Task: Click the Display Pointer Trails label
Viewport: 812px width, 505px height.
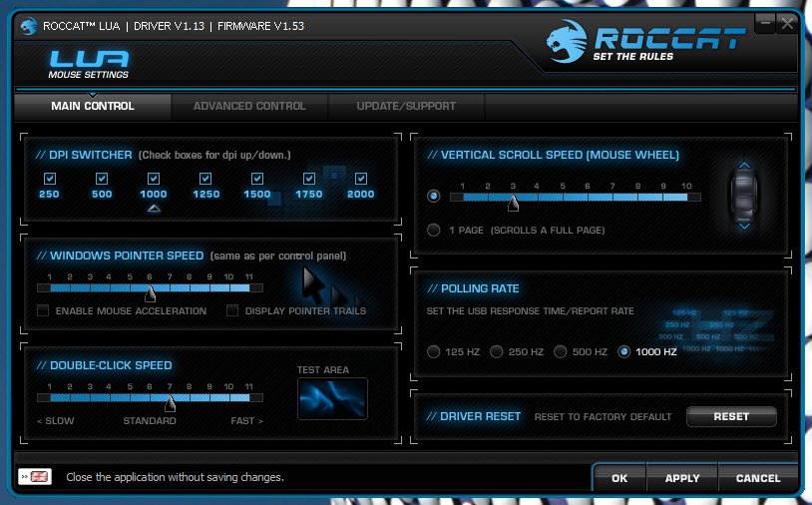Action: pyautogui.click(x=305, y=310)
